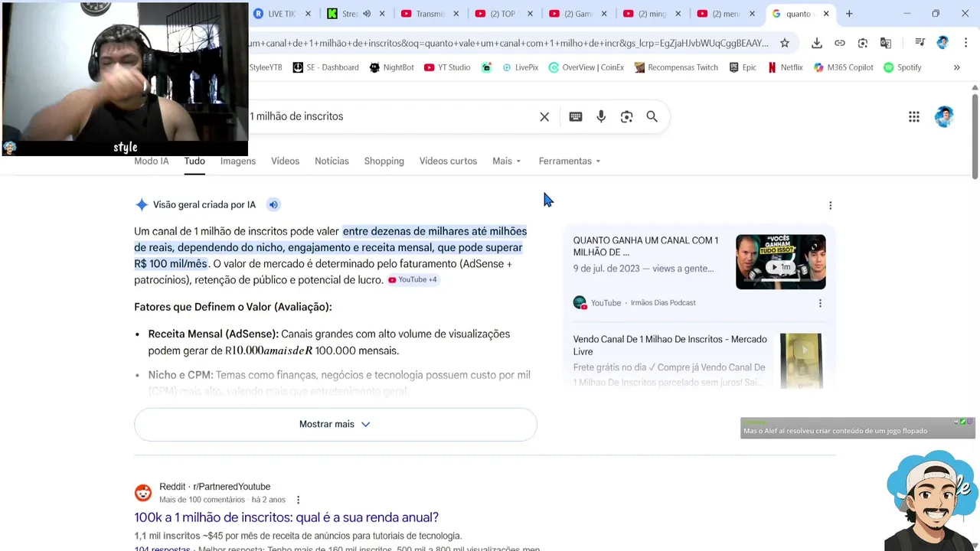Mute the Streamlabs tab audio icon
The height and width of the screenshot is (551, 980).
[x=367, y=14]
